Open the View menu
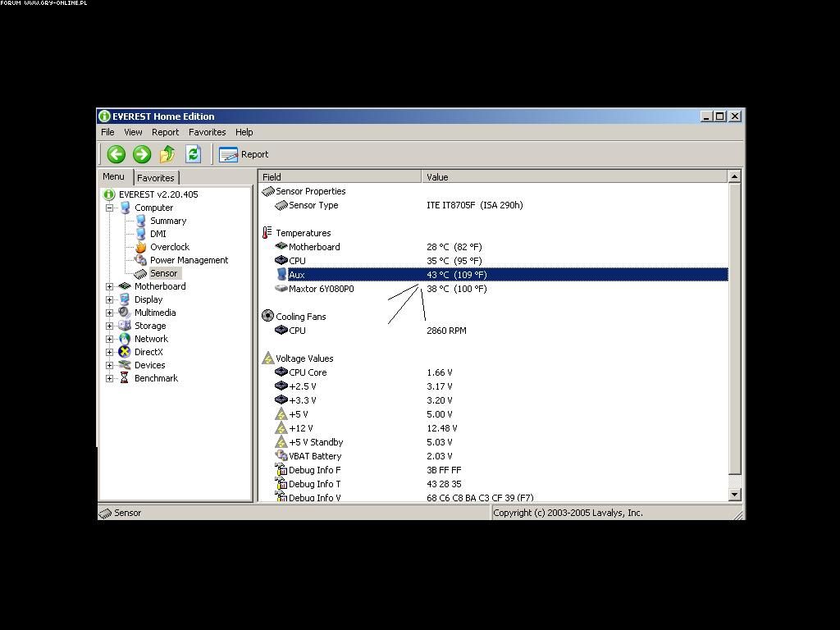Screen dimensions: 840x630 [x=133, y=132]
